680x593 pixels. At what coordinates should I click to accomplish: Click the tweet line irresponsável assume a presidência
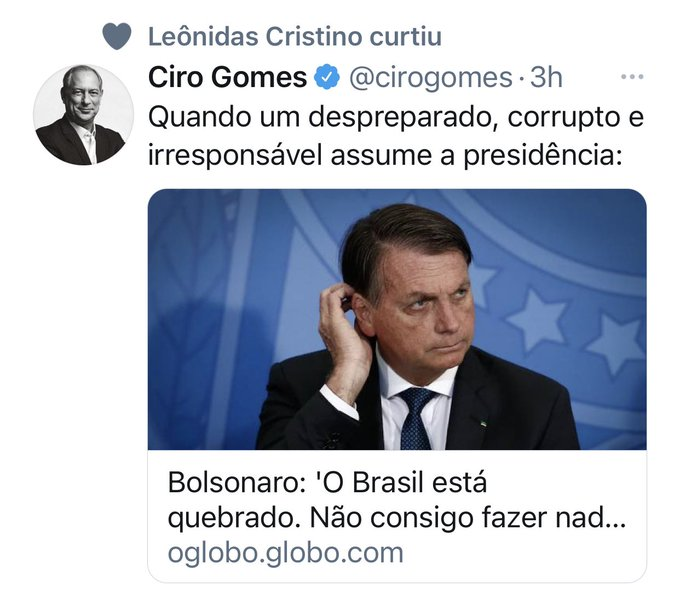pyautogui.click(x=386, y=155)
